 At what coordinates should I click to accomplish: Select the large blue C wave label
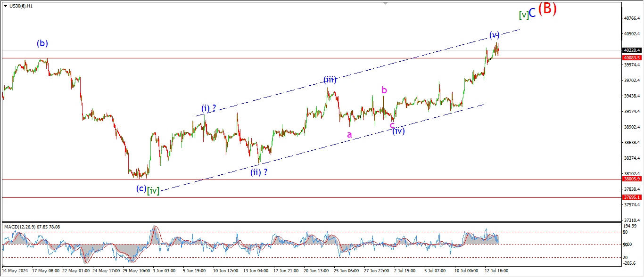[x=532, y=13]
